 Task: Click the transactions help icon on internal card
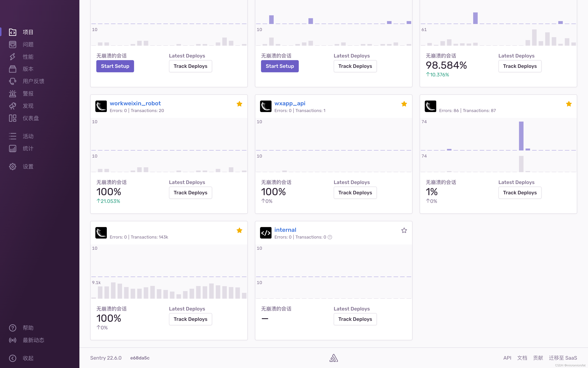pyautogui.click(x=330, y=237)
